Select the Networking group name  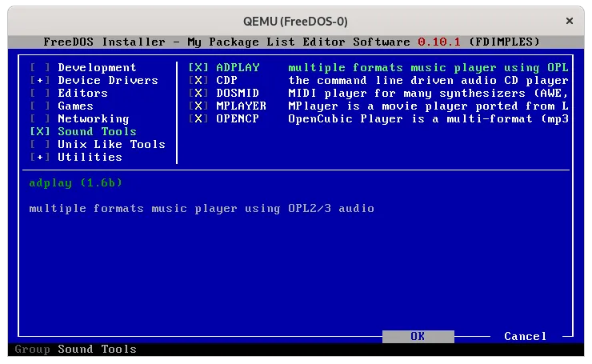pos(93,119)
